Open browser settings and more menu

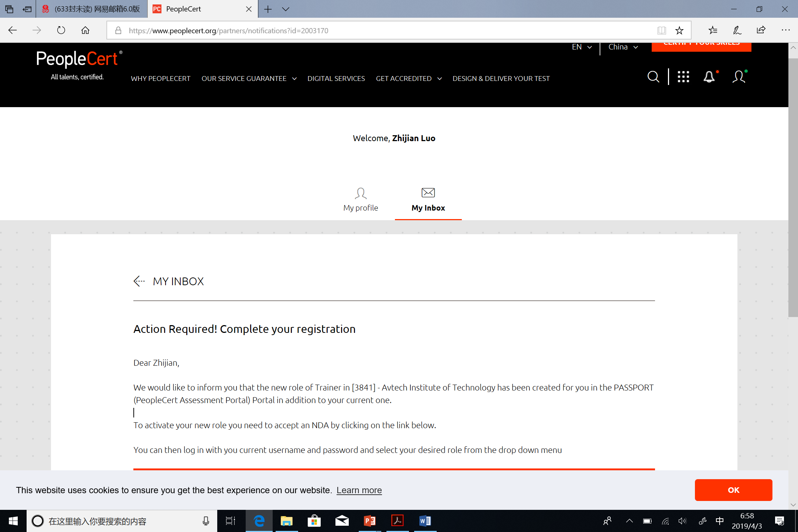click(x=785, y=30)
